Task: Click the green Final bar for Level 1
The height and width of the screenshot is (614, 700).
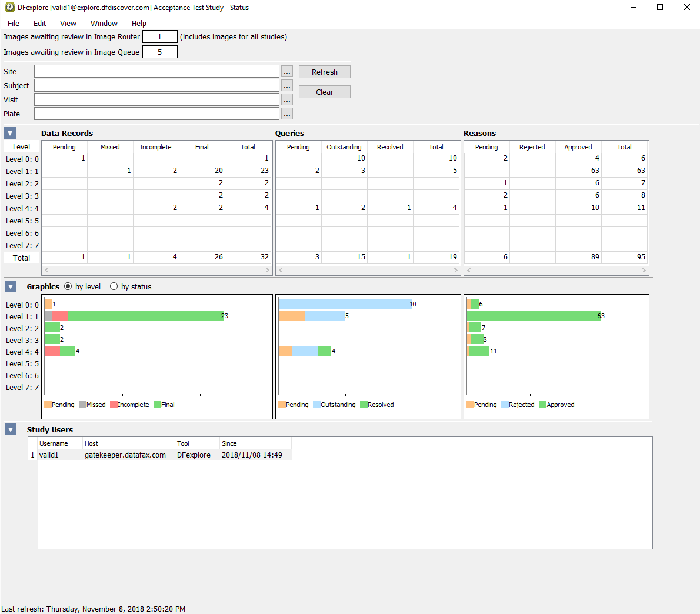Action: click(x=145, y=316)
